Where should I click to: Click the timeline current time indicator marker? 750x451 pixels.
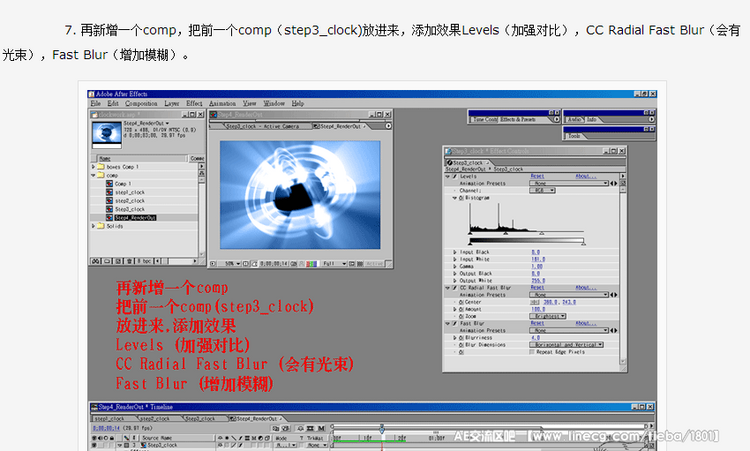point(382,429)
